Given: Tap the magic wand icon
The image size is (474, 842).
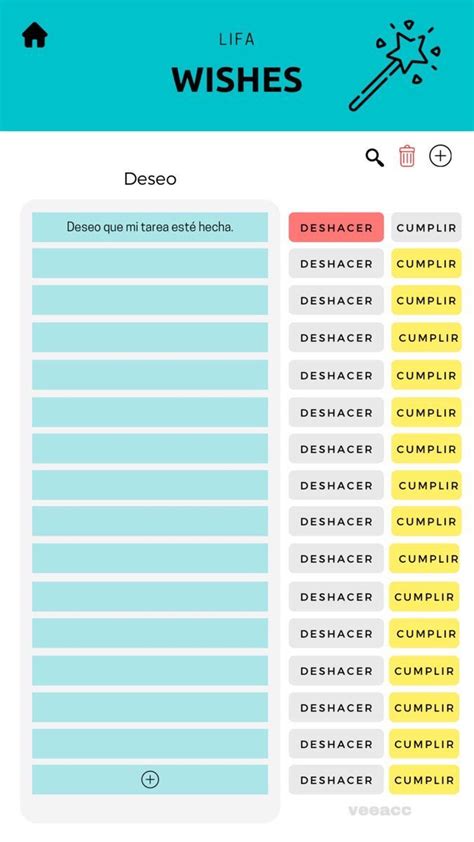Looking at the screenshot, I should click(x=394, y=65).
